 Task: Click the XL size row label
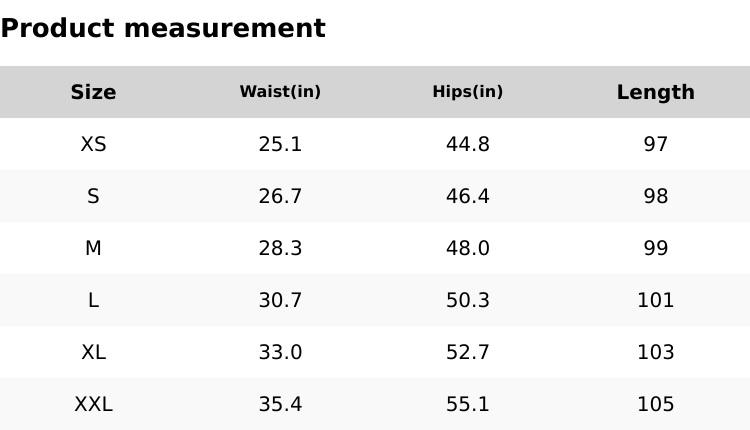coord(93,352)
